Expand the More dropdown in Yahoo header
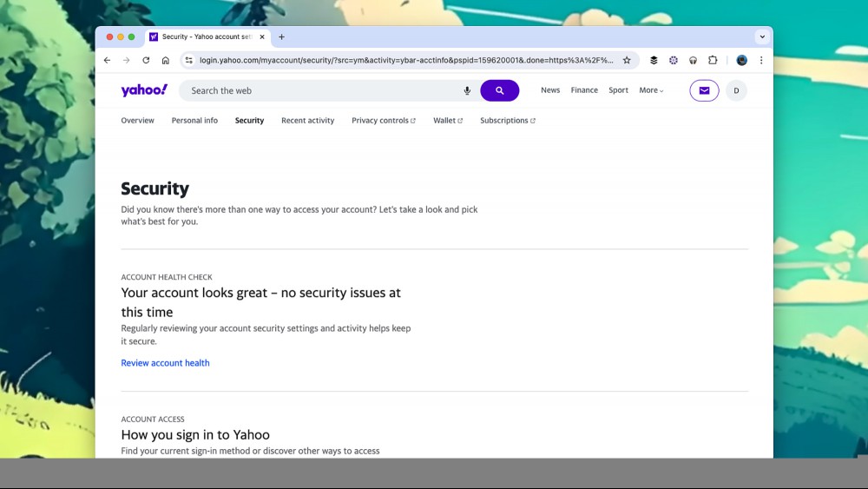This screenshot has width=868, height=489. coord(651,90)
